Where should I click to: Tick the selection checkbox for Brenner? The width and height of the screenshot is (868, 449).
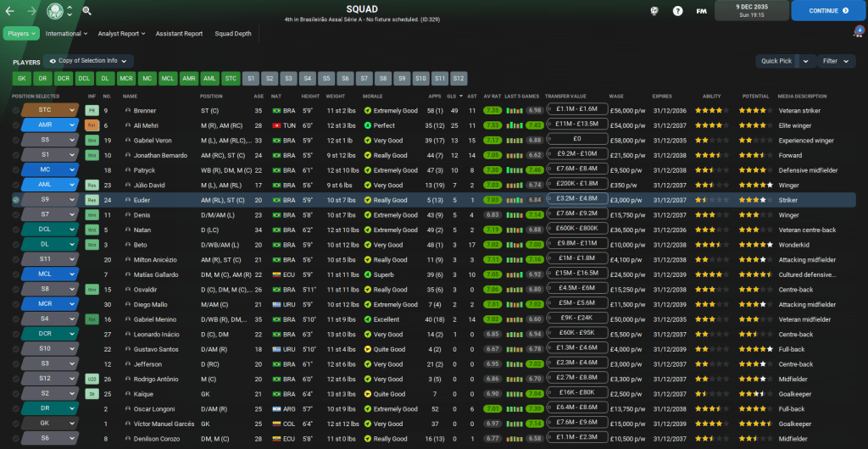16,110
